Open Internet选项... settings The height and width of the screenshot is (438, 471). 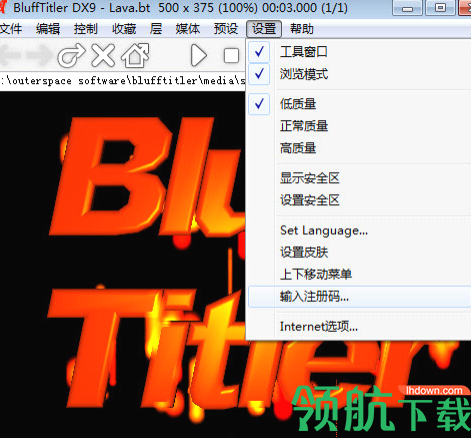click(x=359, y=327)
